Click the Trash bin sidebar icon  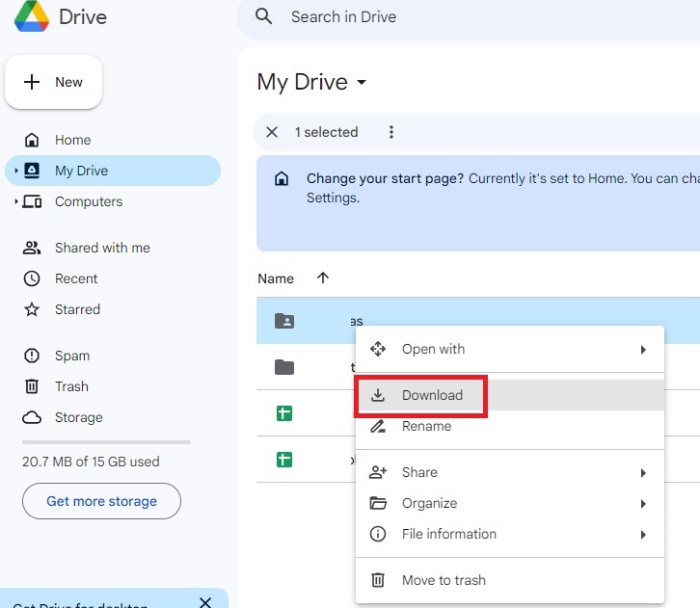coord(32,386)
